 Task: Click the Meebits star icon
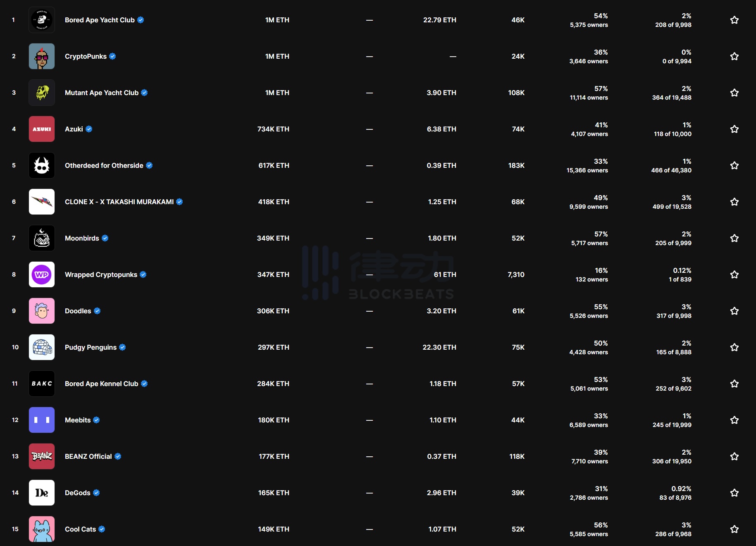click(734, 420)
